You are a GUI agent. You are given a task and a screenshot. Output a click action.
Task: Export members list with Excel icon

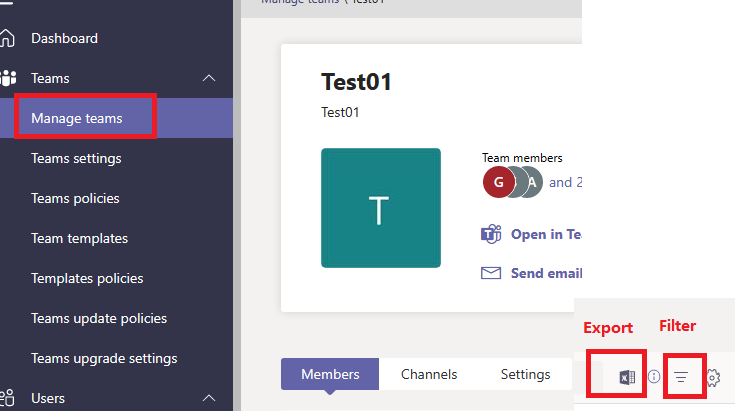(x=627, y=377)
